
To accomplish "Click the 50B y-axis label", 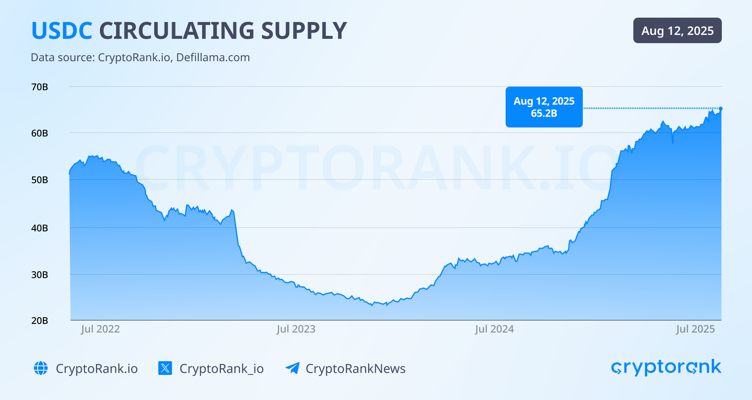I will point(39,180).
